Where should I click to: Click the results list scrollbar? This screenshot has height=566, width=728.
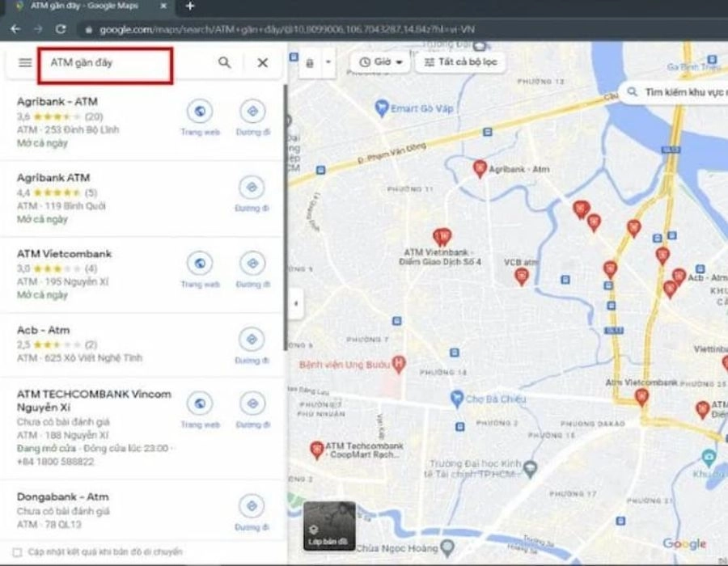[x=285, y=218]
